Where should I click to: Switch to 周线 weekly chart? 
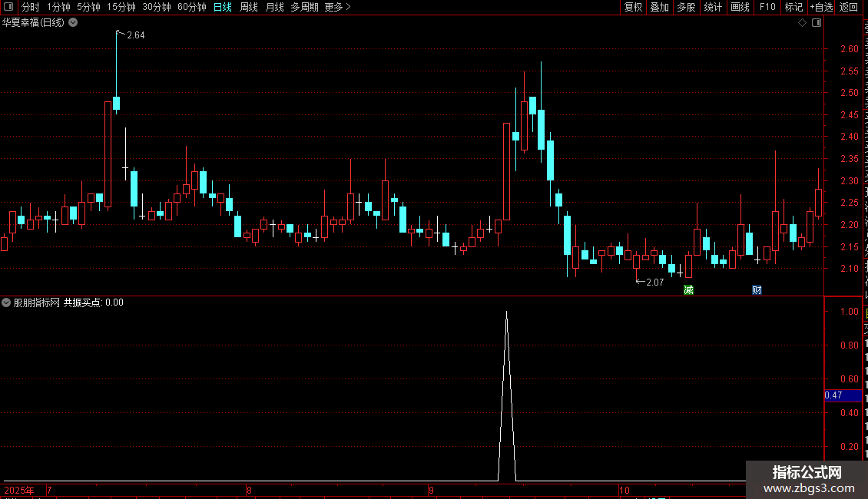(249, 7)
